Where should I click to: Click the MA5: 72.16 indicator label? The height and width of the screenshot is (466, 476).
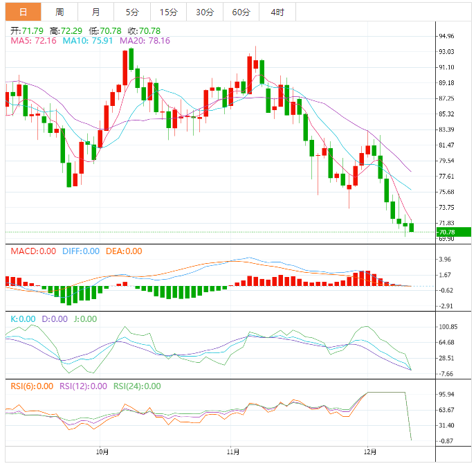coord(34,41)
